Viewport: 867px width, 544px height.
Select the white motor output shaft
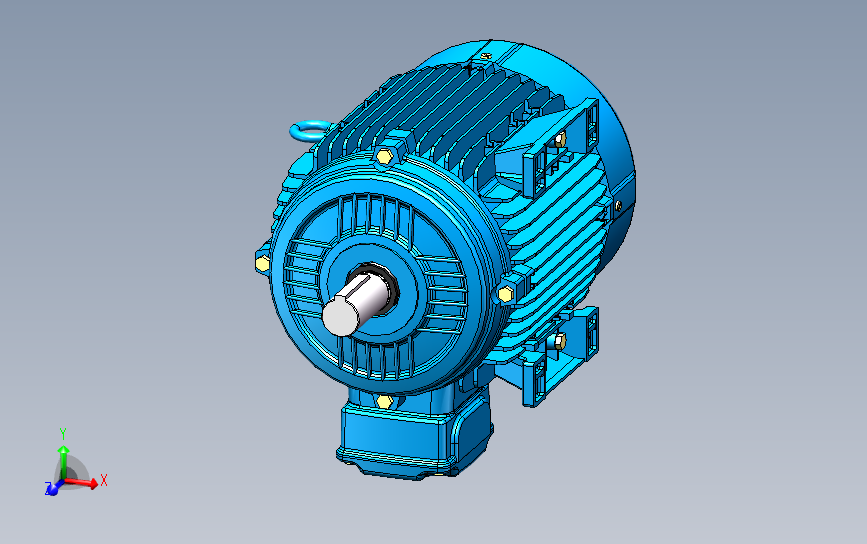coord(355,306)
